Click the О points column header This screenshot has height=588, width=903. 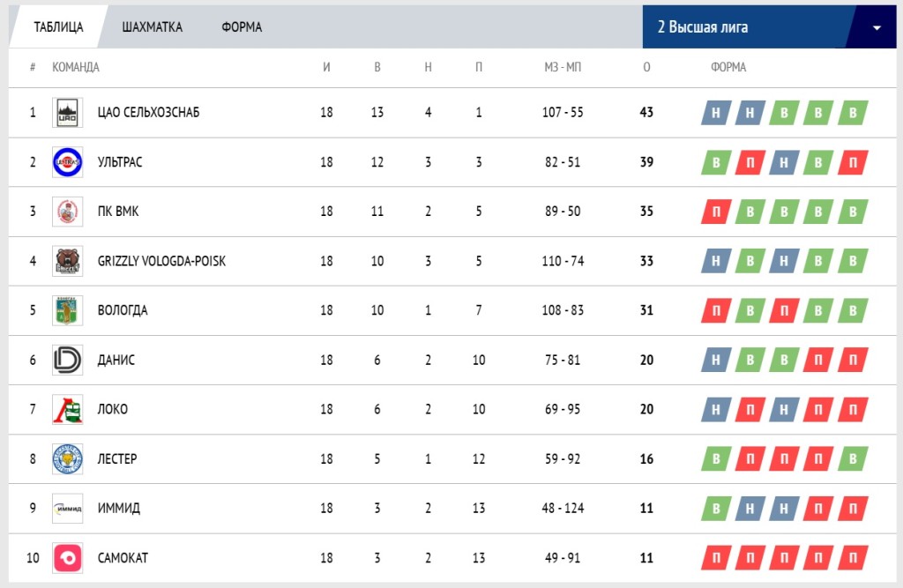click(x=646, y=67)
